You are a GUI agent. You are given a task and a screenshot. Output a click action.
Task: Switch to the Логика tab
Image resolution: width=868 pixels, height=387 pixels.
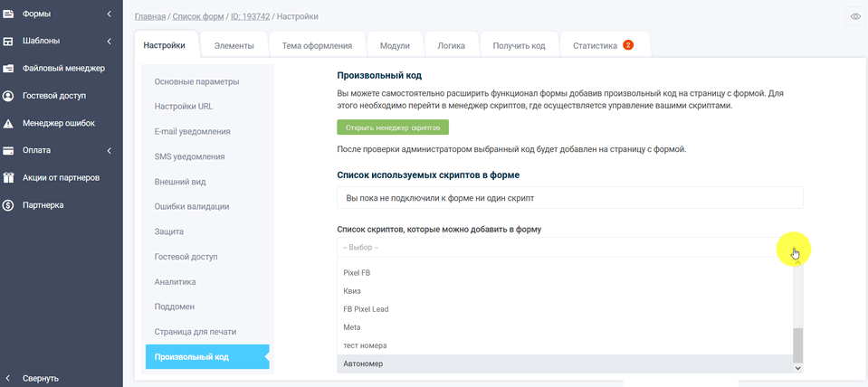pyautogui.click(x=451, y=46)
